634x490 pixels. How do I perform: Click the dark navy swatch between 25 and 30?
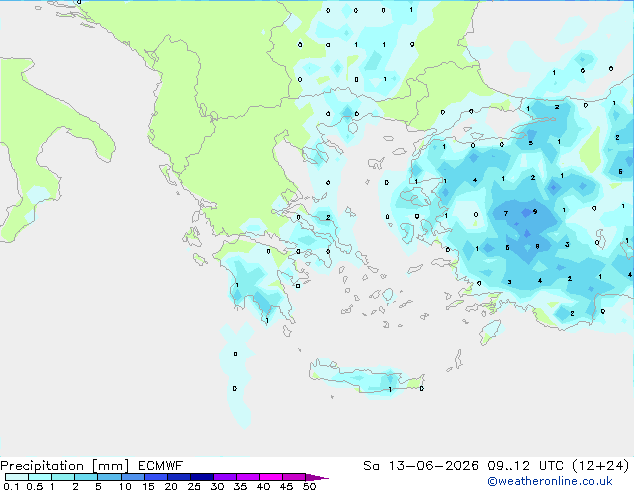tap(202, 477)
